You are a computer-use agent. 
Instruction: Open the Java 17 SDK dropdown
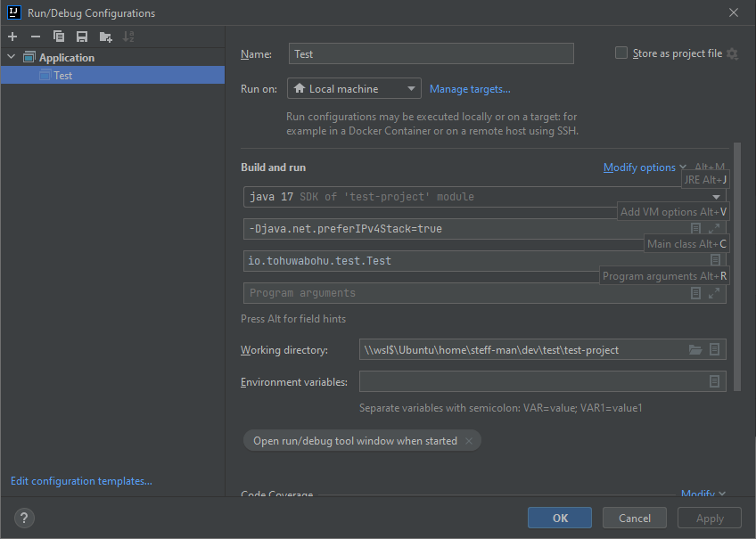(717, 197)
